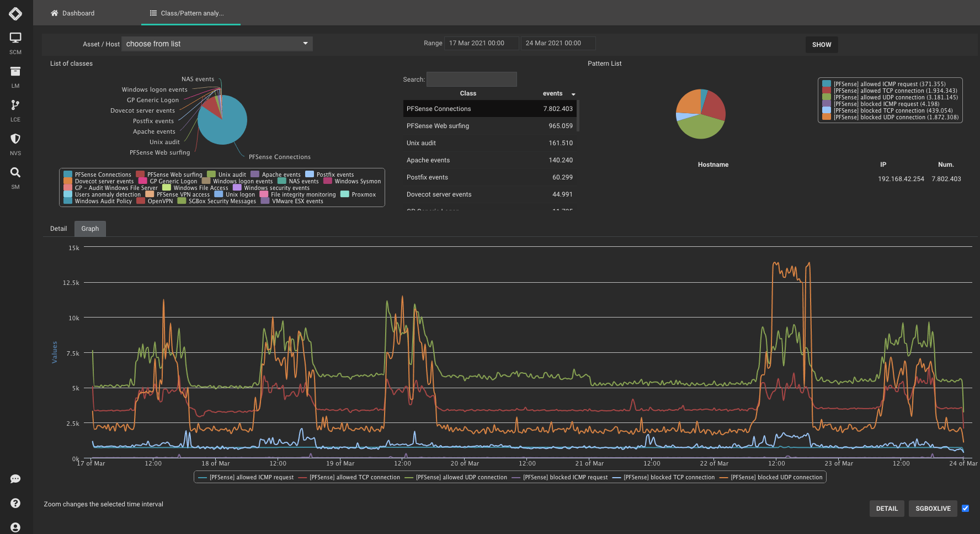980x534 pixels.
Task: Click the class Search input field
Action: click(x=471, y=80)
